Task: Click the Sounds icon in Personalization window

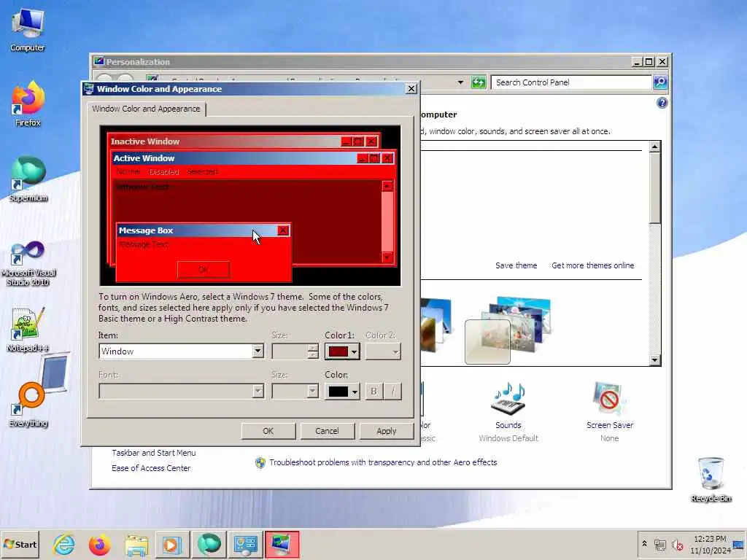Action: click(x=508, y=397)
